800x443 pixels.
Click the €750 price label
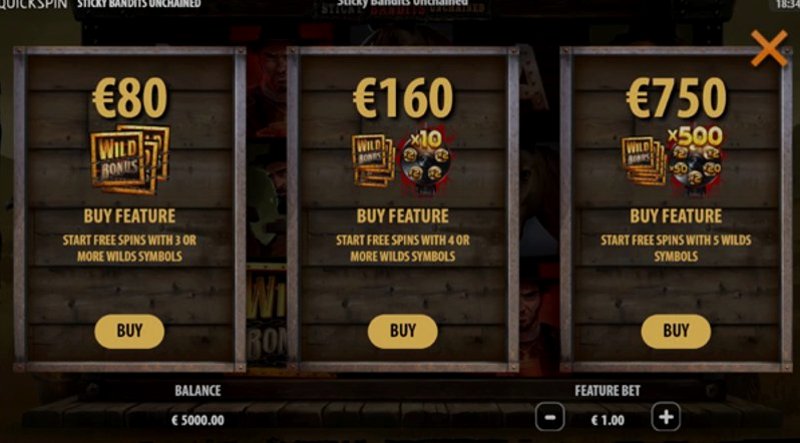676,98
